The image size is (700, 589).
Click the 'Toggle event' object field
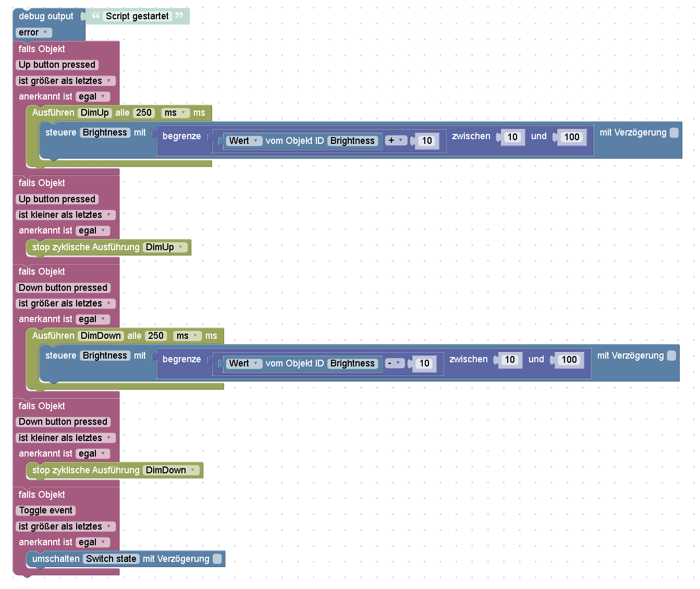(46, 510)
